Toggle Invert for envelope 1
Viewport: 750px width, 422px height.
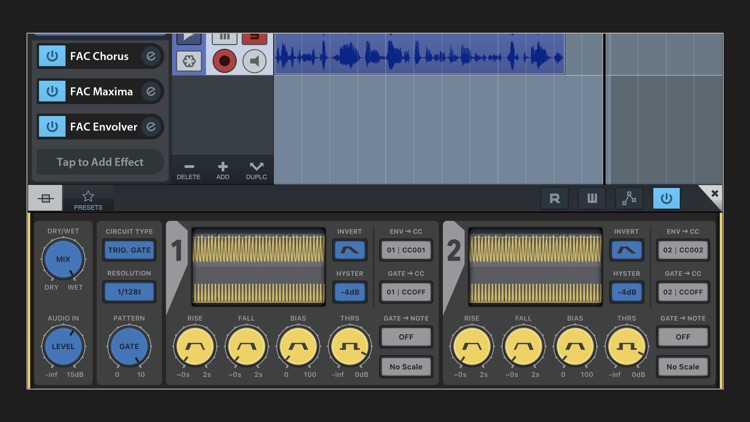click(350, 250)
